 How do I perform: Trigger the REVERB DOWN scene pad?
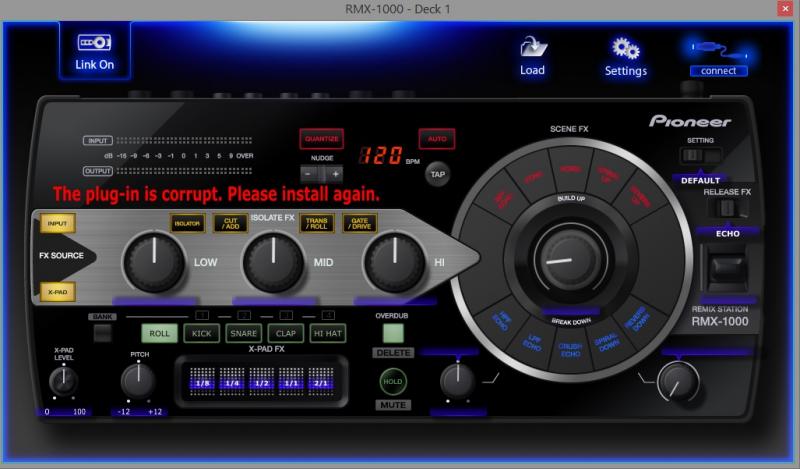tap(636, 318)
